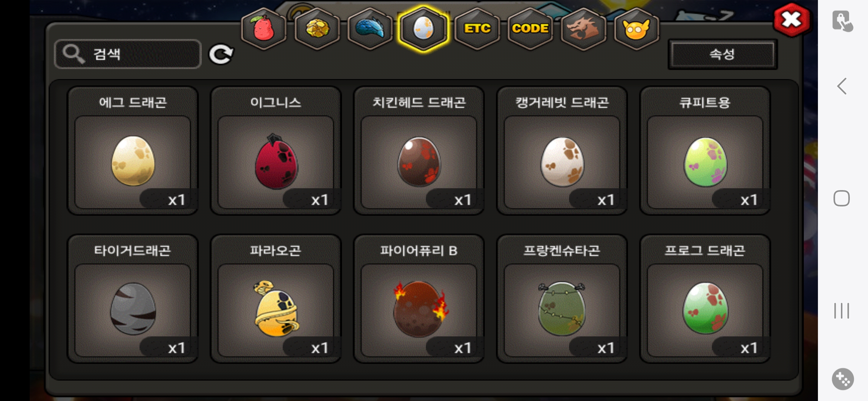Select the 이그니스 red egg item
This screenshot has width=868, height=401.
276,150
